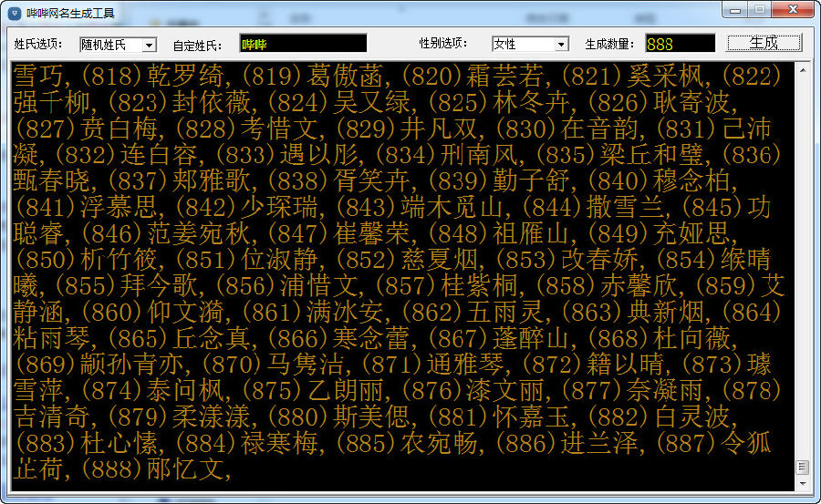The height and width of the screenshot is (504, 821).
Task: Focus the 生成数量 field showing 888
Action: [680, 44]
